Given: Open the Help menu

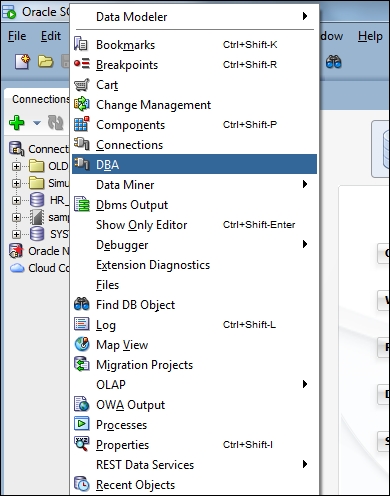Looking at the screenshot, I should coord(370,36).
